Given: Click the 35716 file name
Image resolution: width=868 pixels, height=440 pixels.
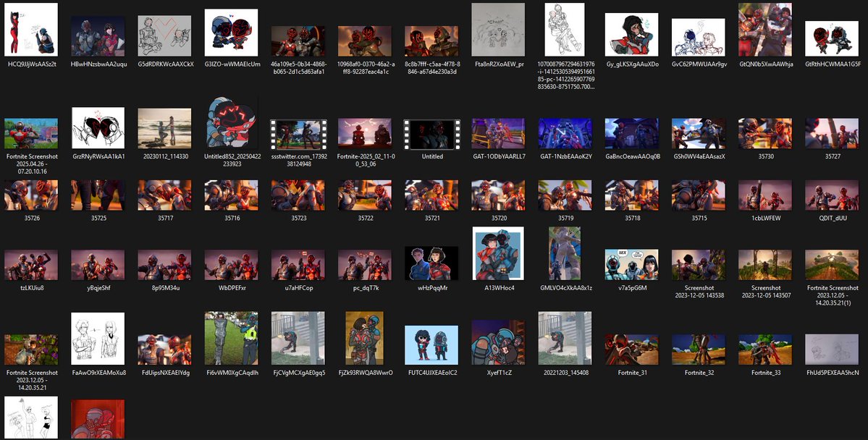Looking at the screenshot, I should pos(232,218).
